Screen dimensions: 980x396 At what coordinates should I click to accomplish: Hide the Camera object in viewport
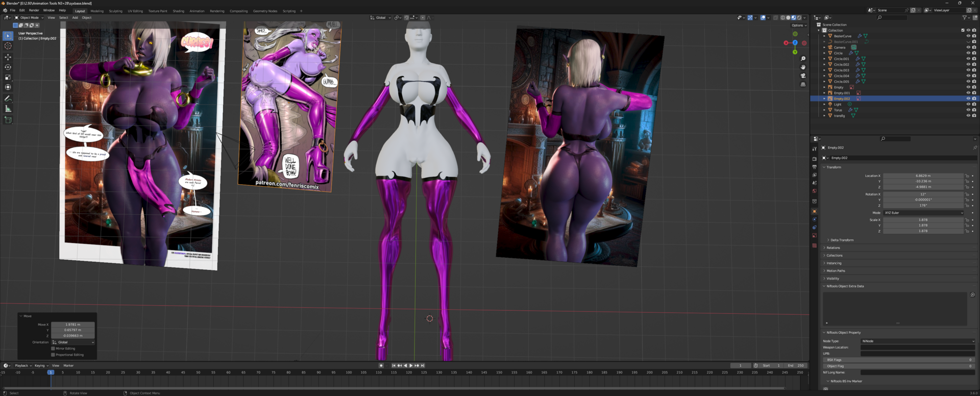(968, 47)
